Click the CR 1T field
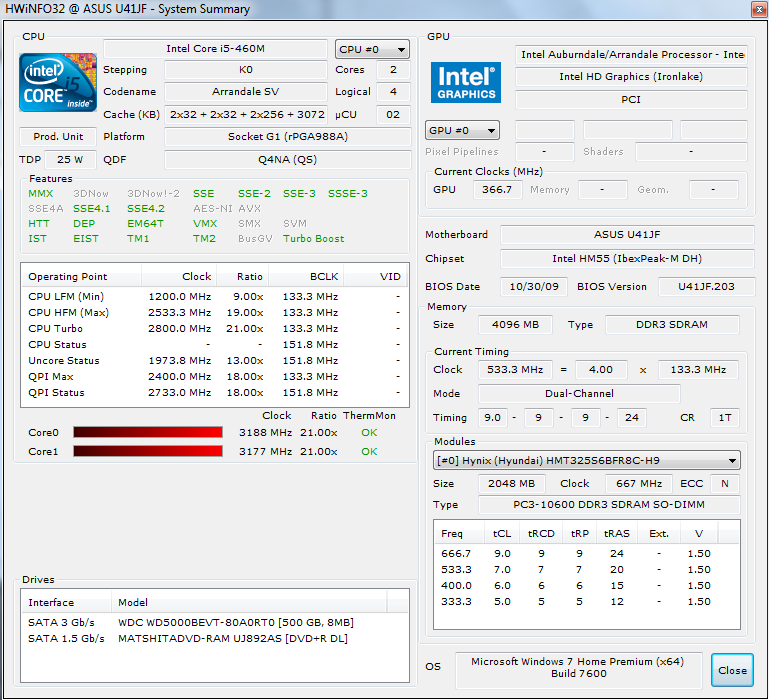This screenshot has width=769, height=700. [x=724, y=417]
